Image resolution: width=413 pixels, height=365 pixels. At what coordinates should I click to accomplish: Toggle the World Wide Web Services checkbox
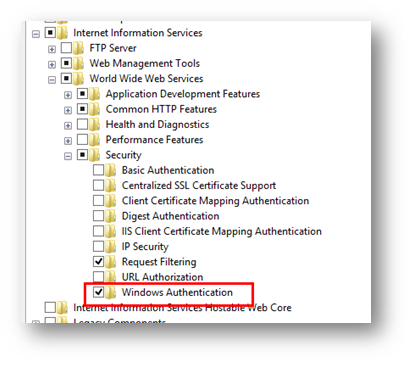tap(66, 78)
